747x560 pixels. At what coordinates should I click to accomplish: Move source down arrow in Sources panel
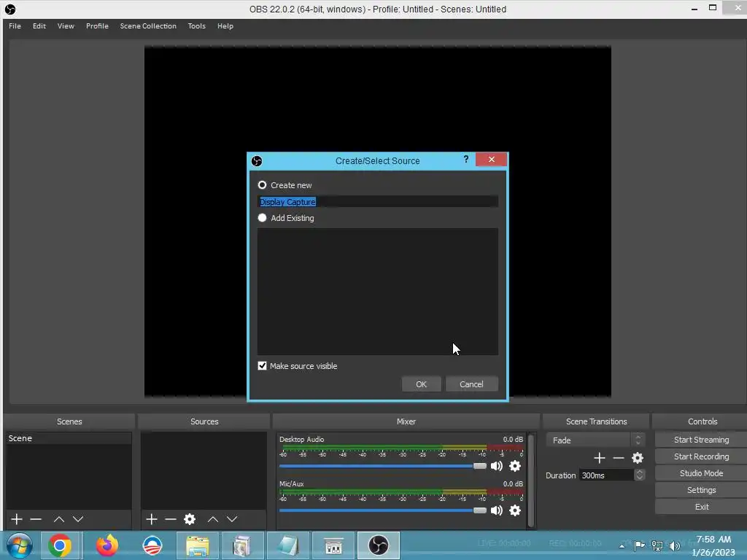tap(232, 519)
